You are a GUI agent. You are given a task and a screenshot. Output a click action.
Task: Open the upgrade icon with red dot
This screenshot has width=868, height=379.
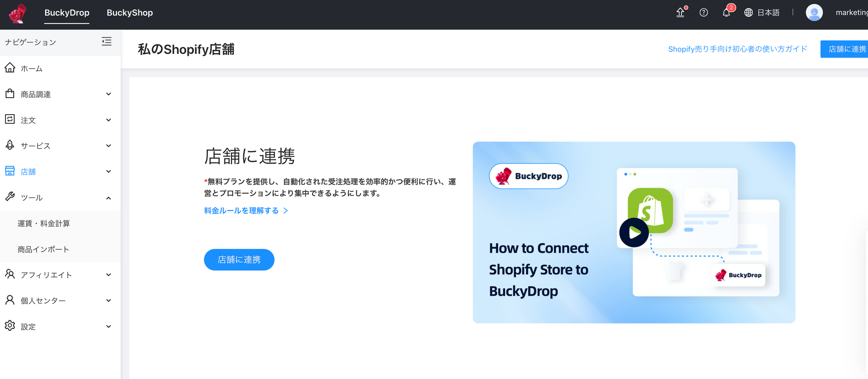tap(681, 13)
